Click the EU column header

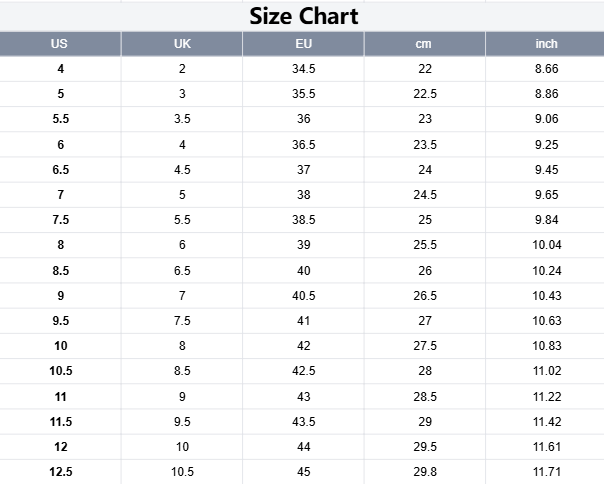pyautogui.click(x=303, y=44)
